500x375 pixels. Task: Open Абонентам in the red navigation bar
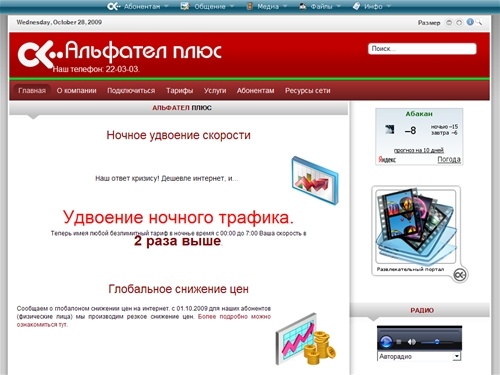(x=255, y=91)
